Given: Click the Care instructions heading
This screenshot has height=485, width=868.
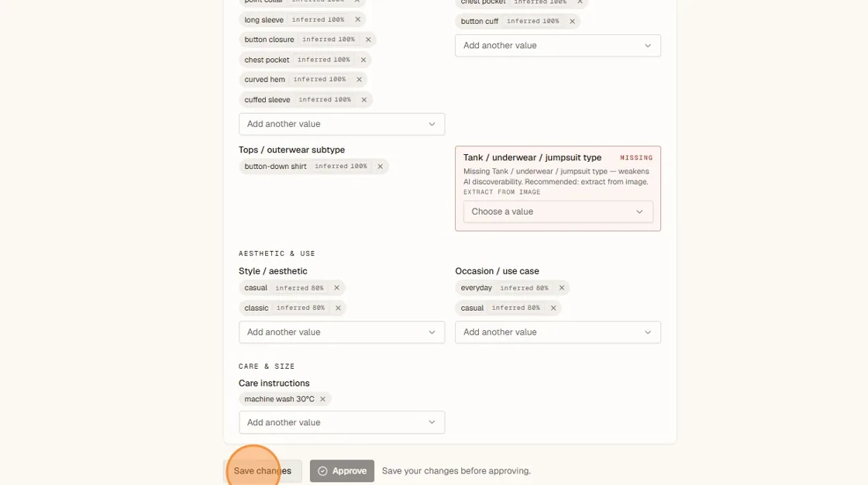Looking at the screenshot, I should (x=274, y=384).
